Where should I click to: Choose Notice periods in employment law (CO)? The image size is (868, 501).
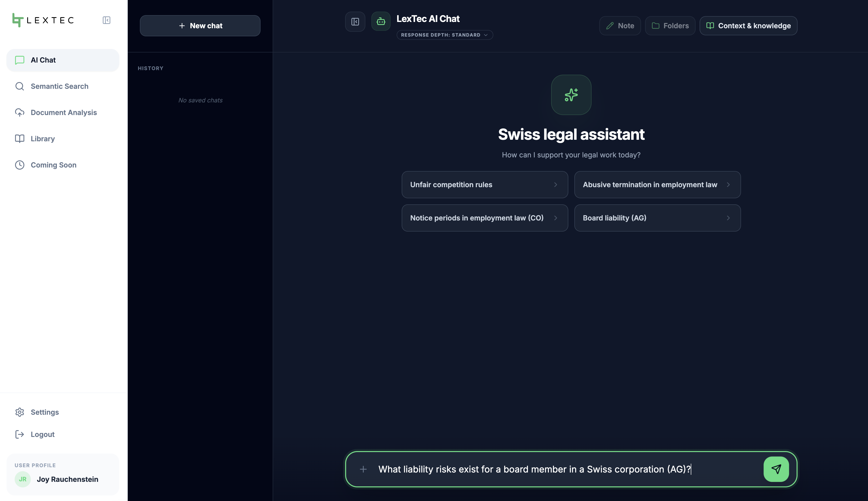[485, 218]
